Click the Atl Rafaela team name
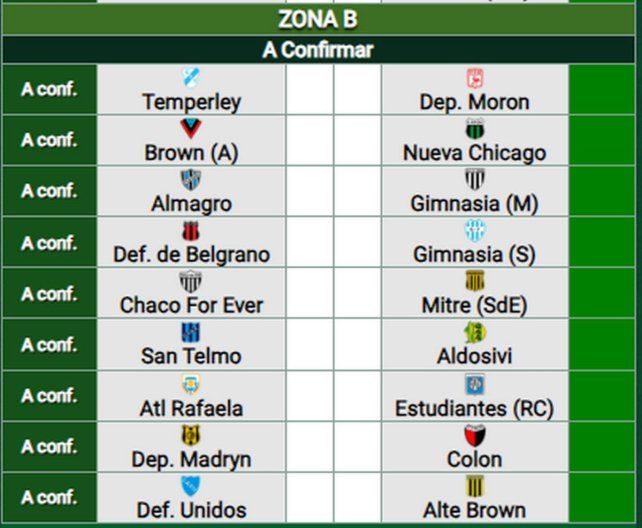This screenshot has width=642, height=528. (191, 408)
